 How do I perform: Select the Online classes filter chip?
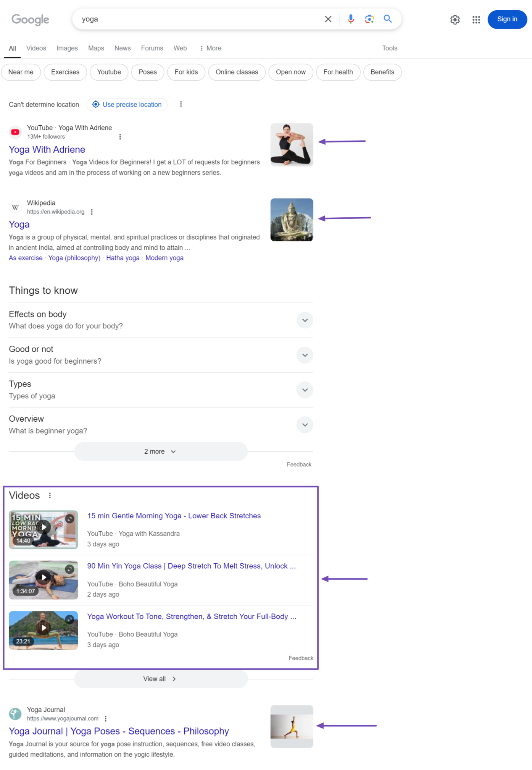237,72
